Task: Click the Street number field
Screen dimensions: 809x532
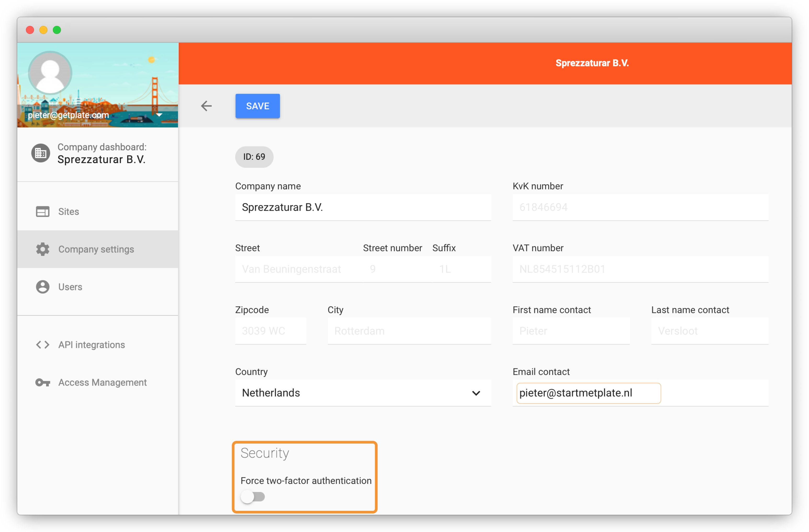Action: point(398,269)
